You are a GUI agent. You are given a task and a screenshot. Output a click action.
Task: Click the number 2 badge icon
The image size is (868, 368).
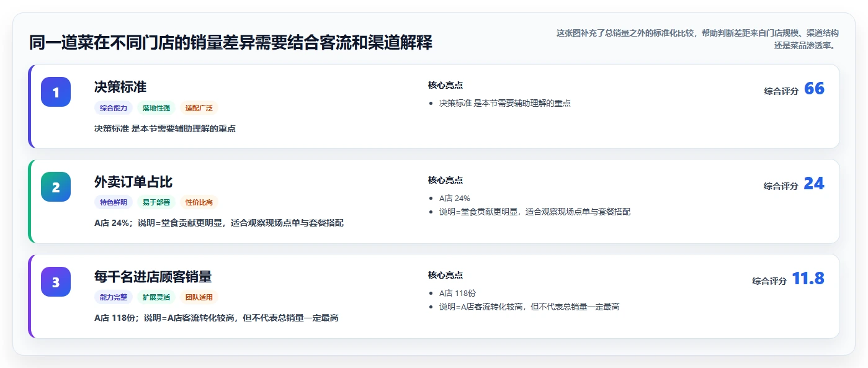(x=56, y=187)
